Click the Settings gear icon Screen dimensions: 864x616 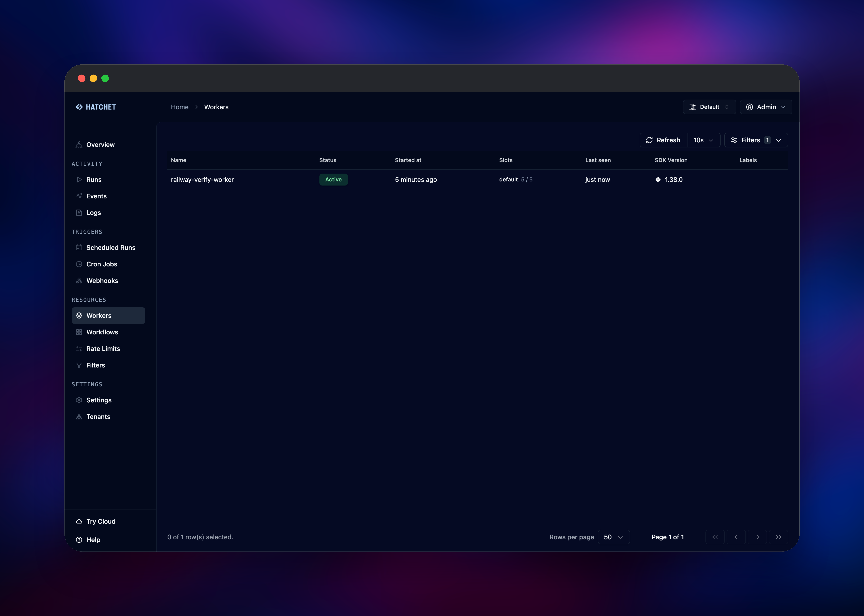point(79,400)
